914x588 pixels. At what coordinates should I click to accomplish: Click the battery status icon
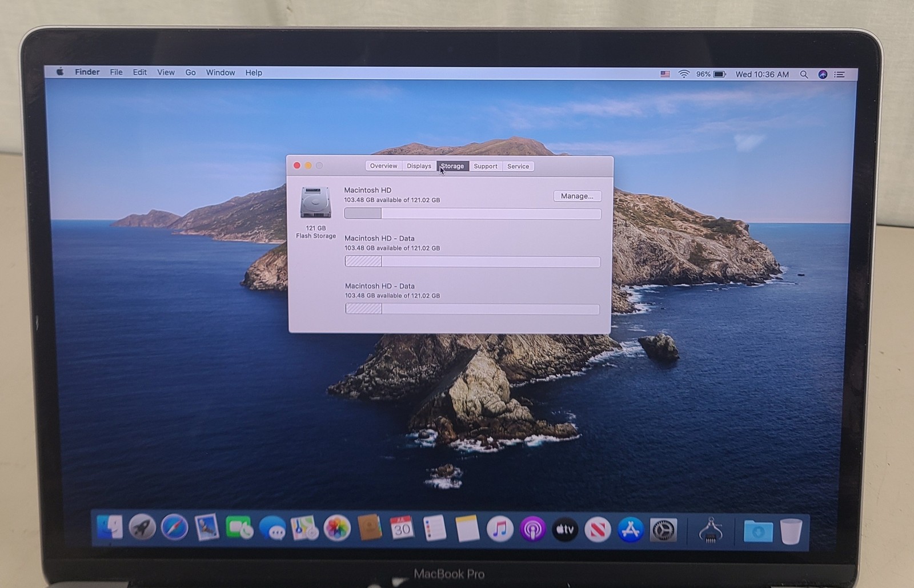(720, 74)
